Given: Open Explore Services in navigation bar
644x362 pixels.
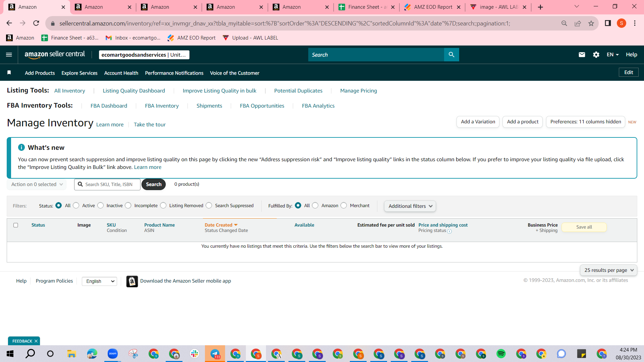Looking at the screenshot, I should coord(79,73).
